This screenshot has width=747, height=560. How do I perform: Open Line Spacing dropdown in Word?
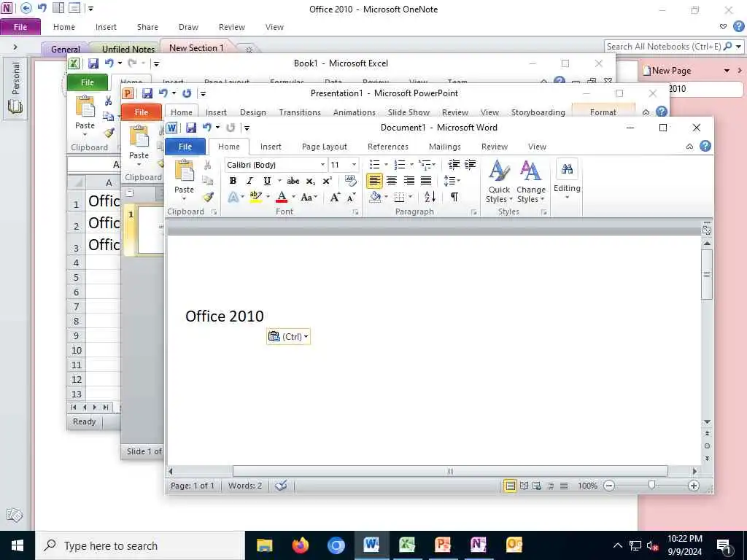tap(452, 181)
